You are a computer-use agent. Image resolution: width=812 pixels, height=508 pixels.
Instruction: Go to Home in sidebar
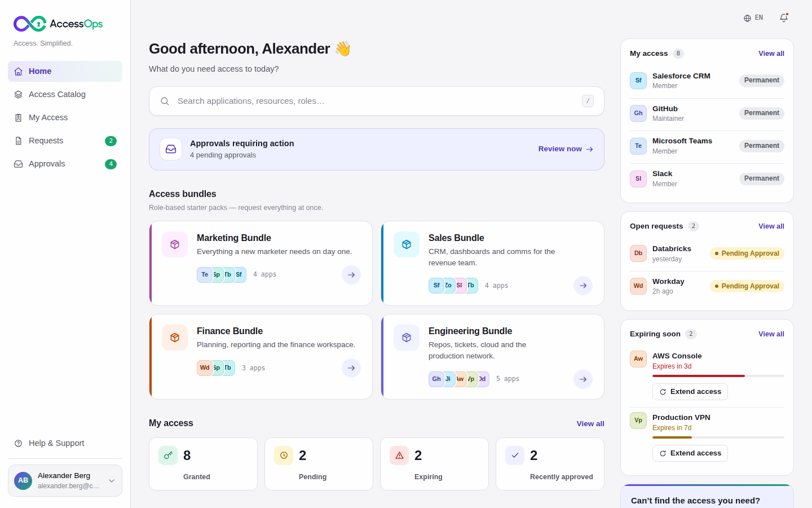65,71
